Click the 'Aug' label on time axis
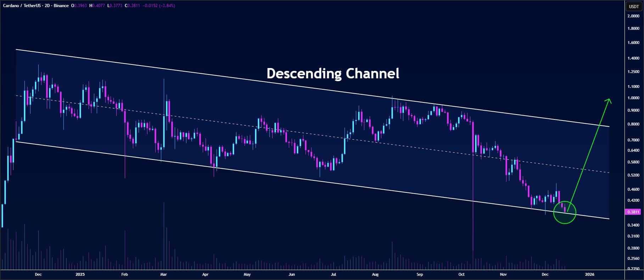The image size is (644, 280). [x=375, y=274]
